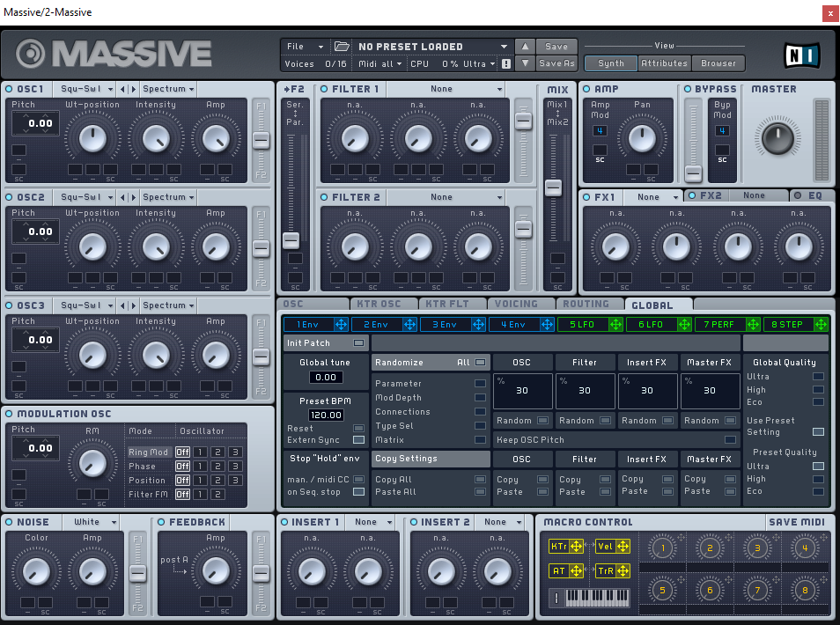Click OSC1 Wt-position knob
The height and width of the screenshot is (625, 840).
tap(92, 139)
